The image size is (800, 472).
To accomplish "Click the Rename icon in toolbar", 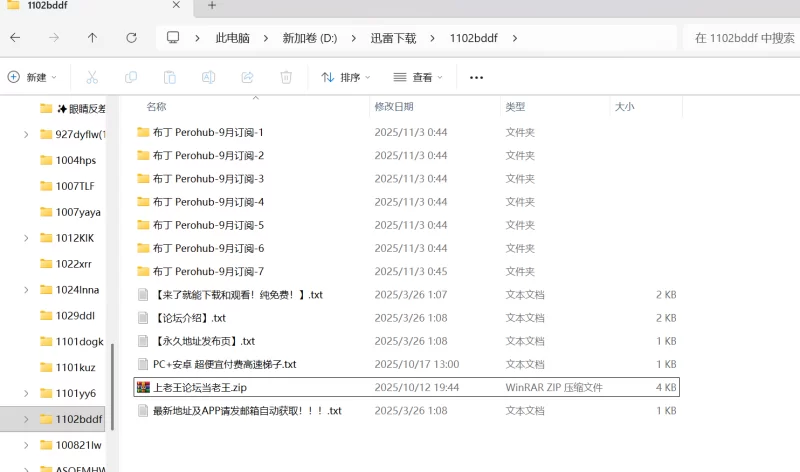I will coord(209,77).
